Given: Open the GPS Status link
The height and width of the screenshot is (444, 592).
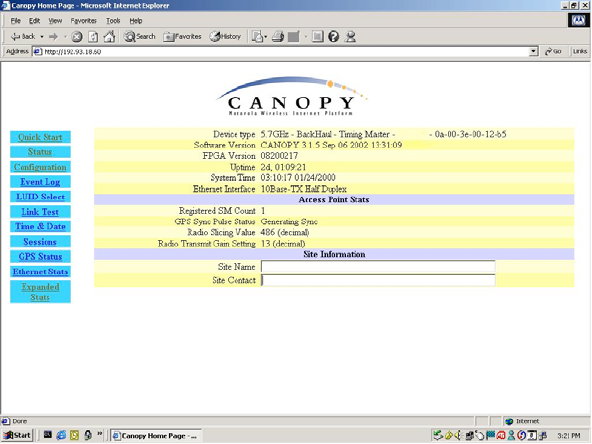Looking at the screenshot, I should (40, 257).
